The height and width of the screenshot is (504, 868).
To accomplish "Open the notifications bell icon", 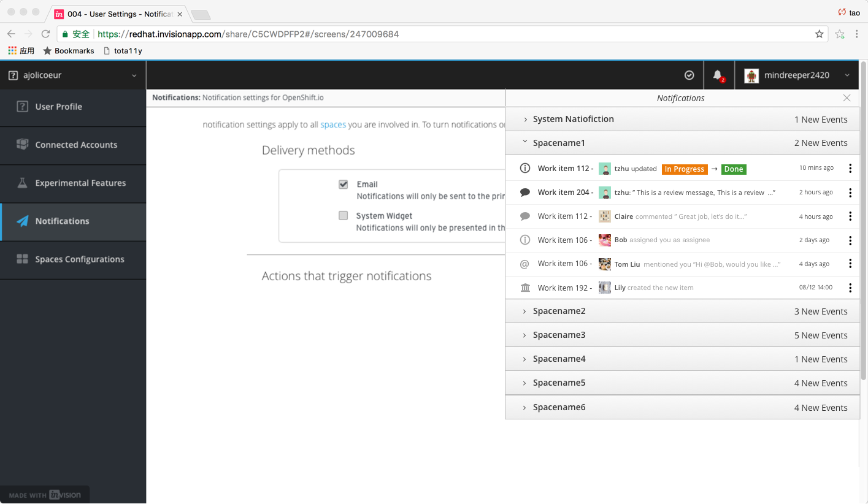I will pyautogui.click(x=718, y=75).
